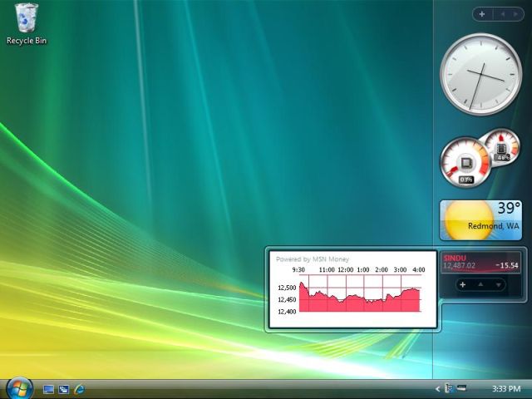Image resolution: width=532 pixels, height=399 pixels.
Task: Open the Windows Start menu orb
Action: (19, 388)
